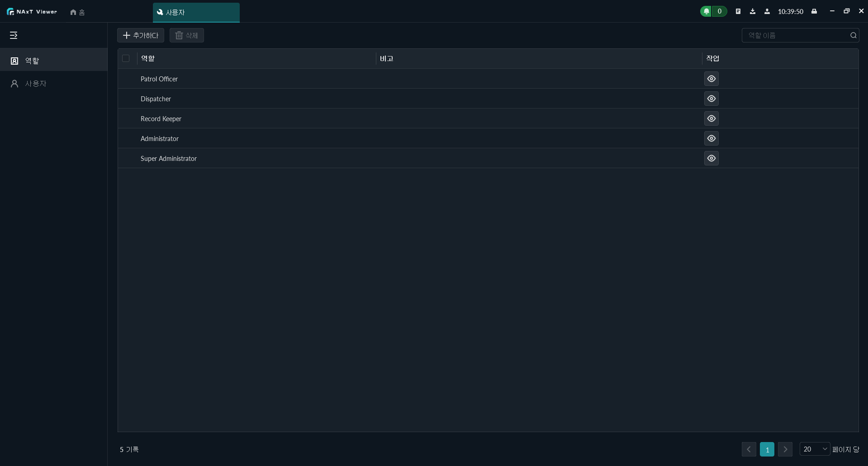This screenshot has width=868, height=466.
Task: Click the user account icon in title bar
Action: tap(767, 12)
